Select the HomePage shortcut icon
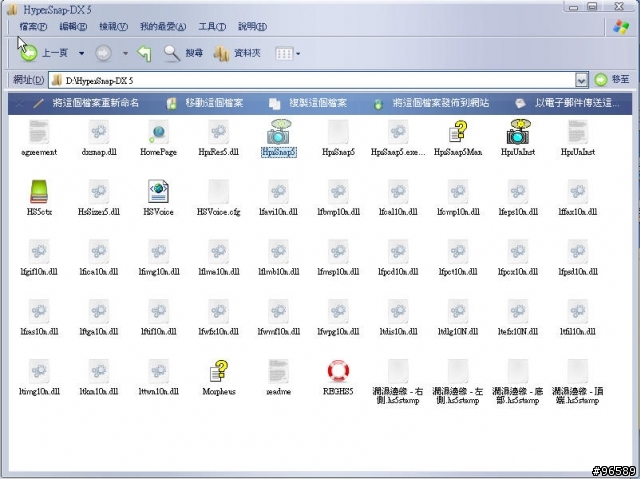Image resolution: width=640 pixels, height=479 pixels. pyautogui.click(x=158, y=131)
